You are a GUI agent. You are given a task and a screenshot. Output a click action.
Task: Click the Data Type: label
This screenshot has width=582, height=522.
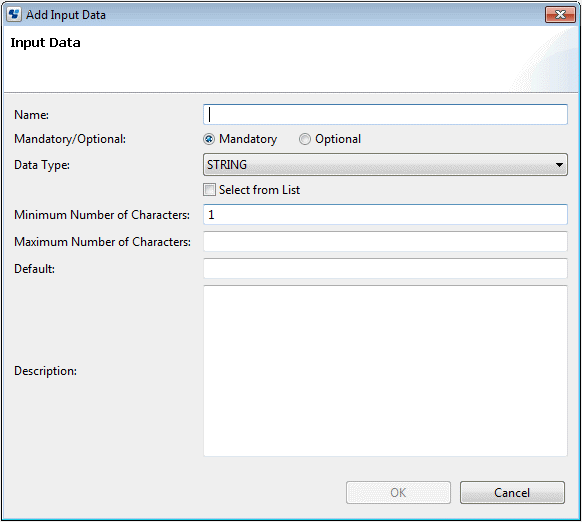(x=42, y=165)
